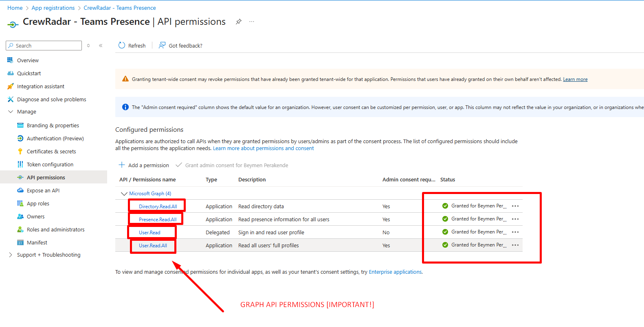Image resolution: width=644 pixels, height=327 pixels.
Task: Focus the sidebar Search box
Action: (44, 46)
